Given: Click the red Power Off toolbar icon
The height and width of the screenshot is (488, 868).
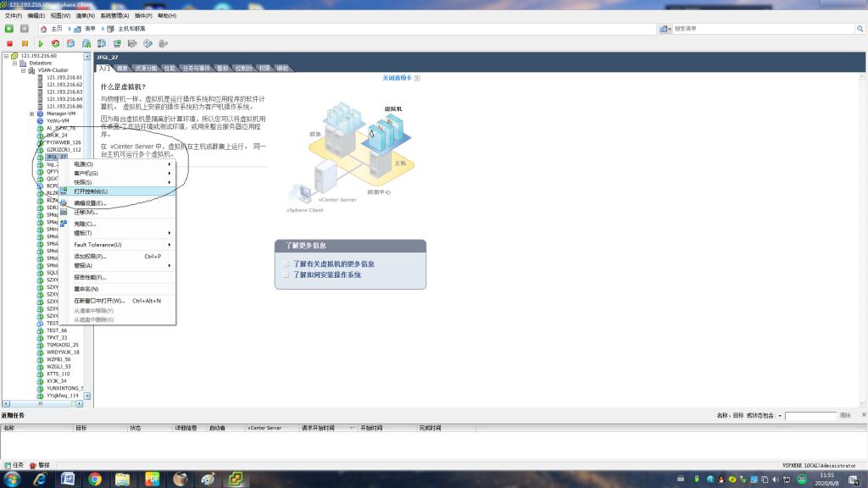Looking at the screenshot, I should [x=9, y=43].
